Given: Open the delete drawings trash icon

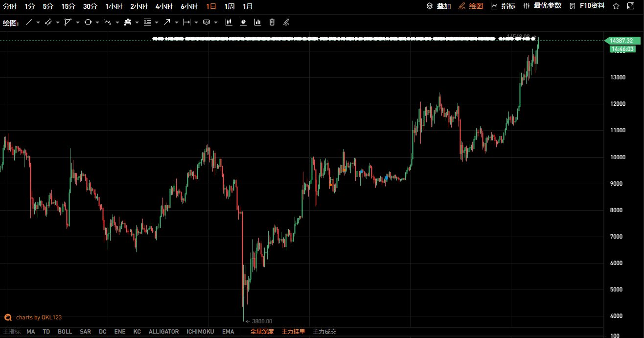Looking at the screenshot, I should 272,22.
